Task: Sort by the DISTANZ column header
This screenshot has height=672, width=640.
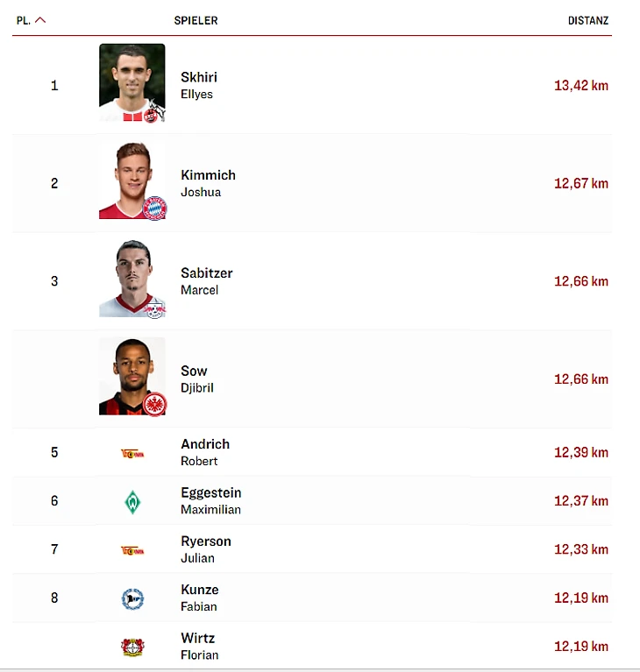Action: tap(587, 20)
